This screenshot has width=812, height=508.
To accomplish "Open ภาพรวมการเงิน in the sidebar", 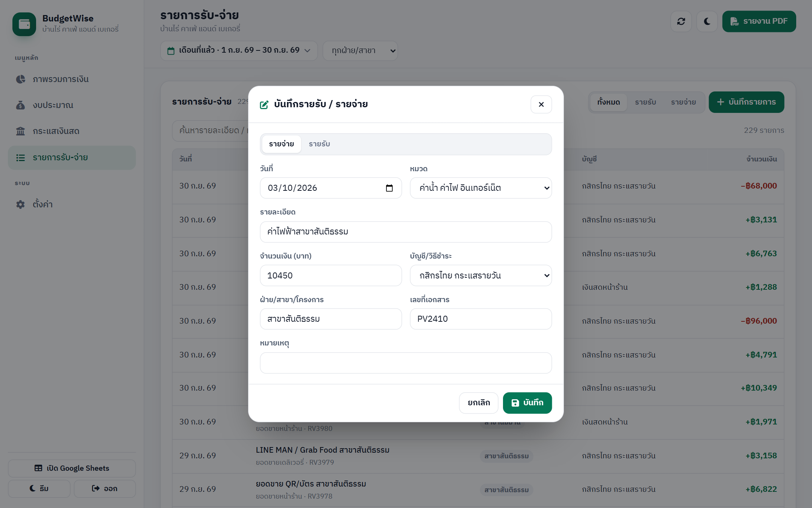I will (x=72, y=79).
